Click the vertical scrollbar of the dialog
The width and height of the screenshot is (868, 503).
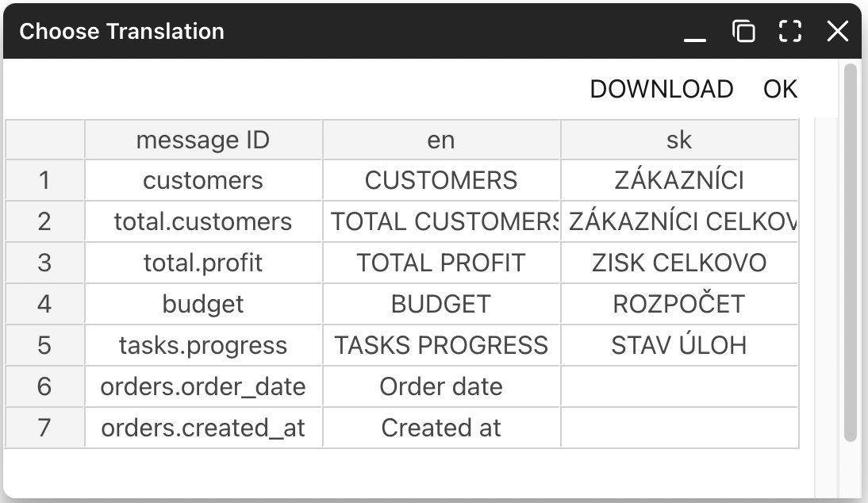point(851,252)
